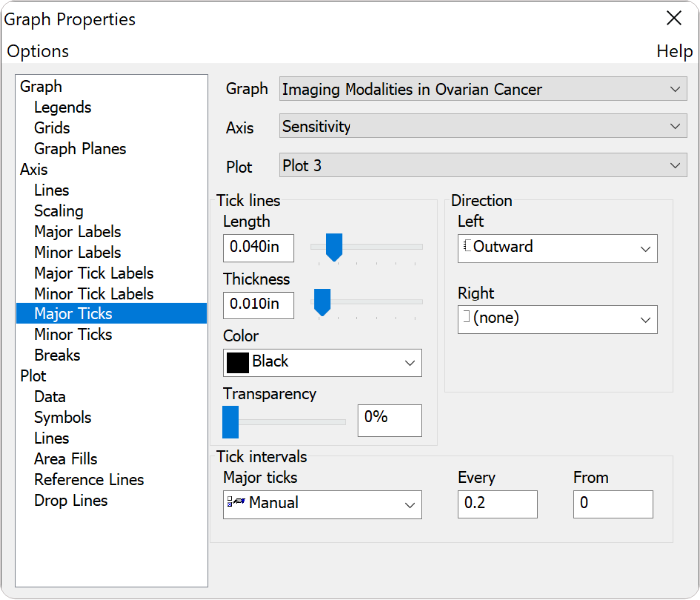Click the black color swatch
This screenshot has height=600, width=700.
coord(238,362)
